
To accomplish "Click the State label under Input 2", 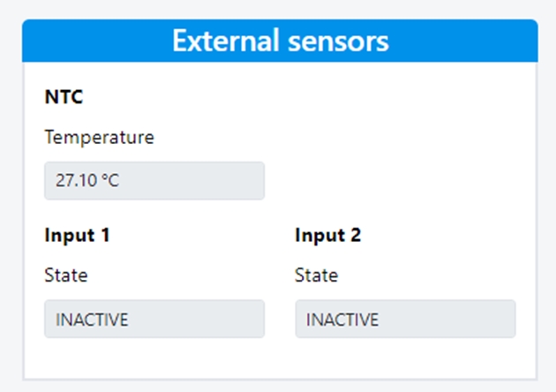I will coord(316,275).
